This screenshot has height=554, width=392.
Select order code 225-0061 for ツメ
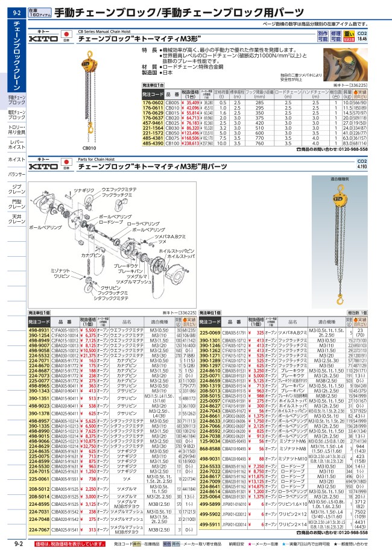pyautogui.click(x=39, y=479)
